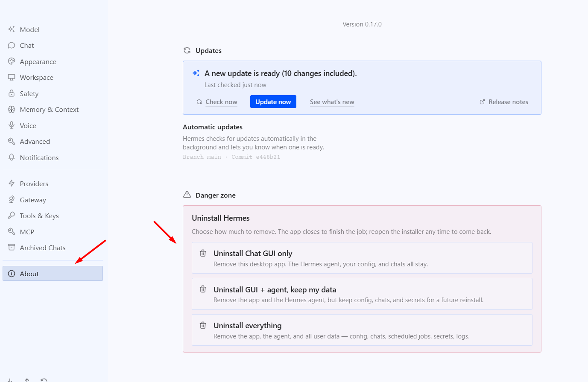Click the Danger zone heading
Viewport: 588px width, 382px height.
216,195
